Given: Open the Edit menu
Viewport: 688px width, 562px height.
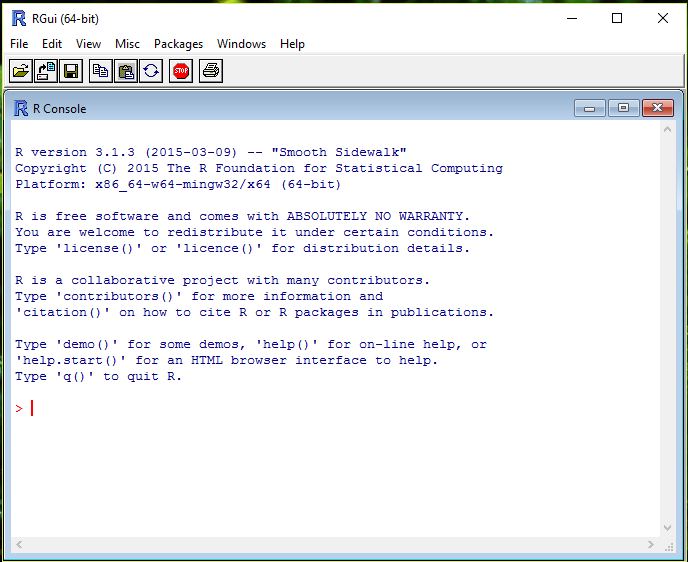Looking at the screenshot, I should (52, 44).
